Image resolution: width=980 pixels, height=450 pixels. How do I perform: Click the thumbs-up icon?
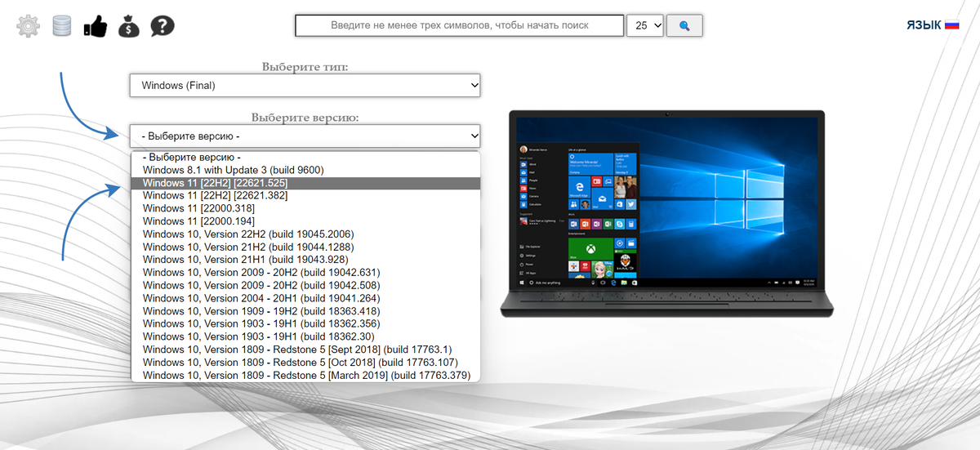(x=96, y=26)
